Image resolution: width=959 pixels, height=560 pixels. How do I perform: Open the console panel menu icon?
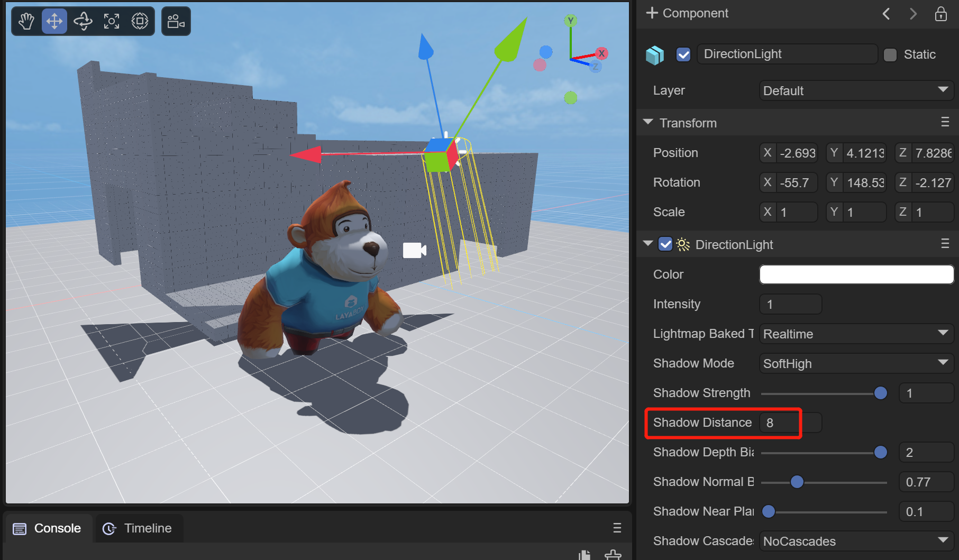617,528
